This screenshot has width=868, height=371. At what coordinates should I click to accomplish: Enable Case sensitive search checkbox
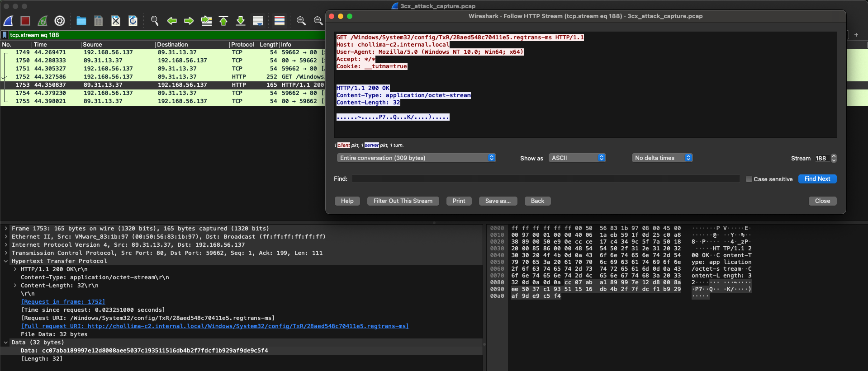click(749, 179)
